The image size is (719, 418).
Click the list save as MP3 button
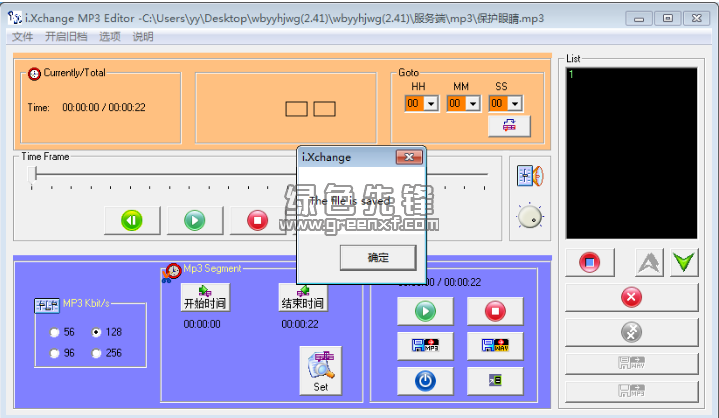coord(631,391)
